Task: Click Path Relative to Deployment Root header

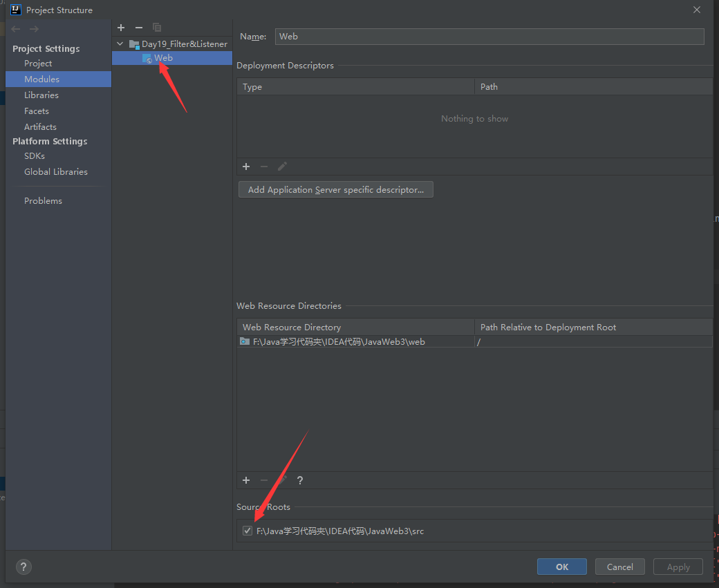Action: tap(593, 328)
